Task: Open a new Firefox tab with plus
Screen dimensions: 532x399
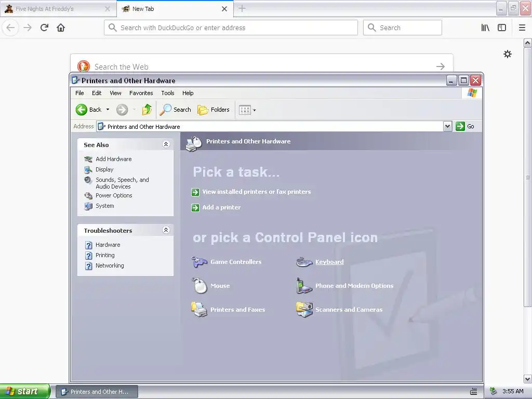Action: [242, 8]
